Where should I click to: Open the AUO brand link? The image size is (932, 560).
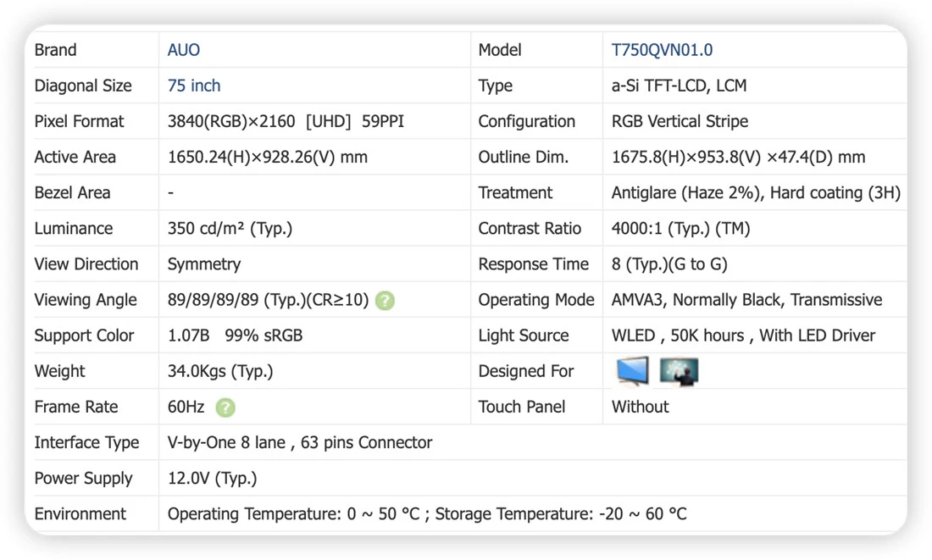184,50
